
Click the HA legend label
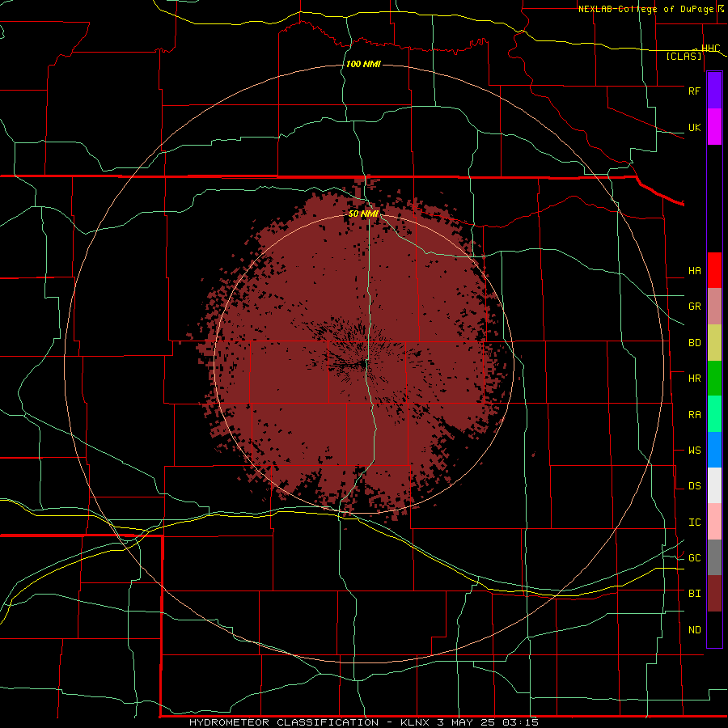(x=694, y=271)
